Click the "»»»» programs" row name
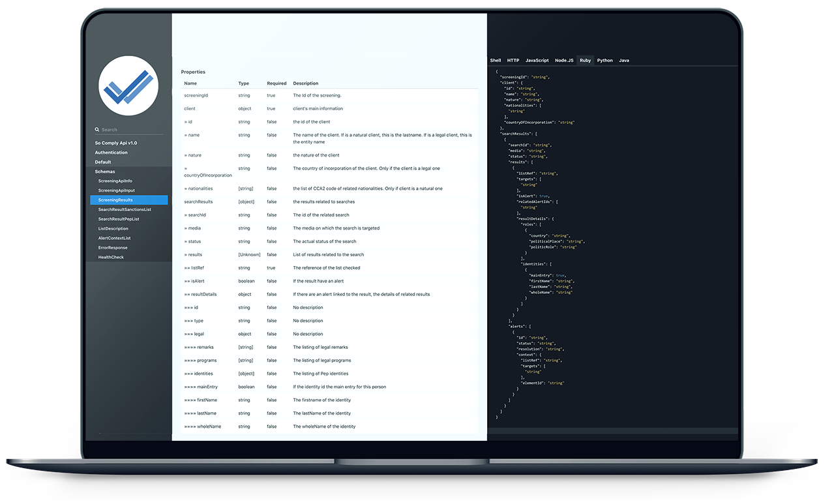The height and width of the screenshot is (504, 834). click(x=200, y=361)
